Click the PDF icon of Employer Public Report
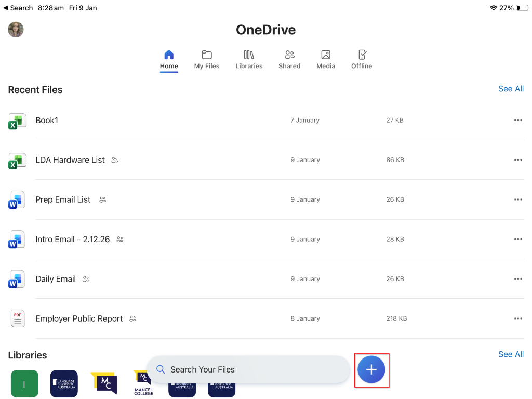This screenshot has height=399, width=532. [18, 318]
